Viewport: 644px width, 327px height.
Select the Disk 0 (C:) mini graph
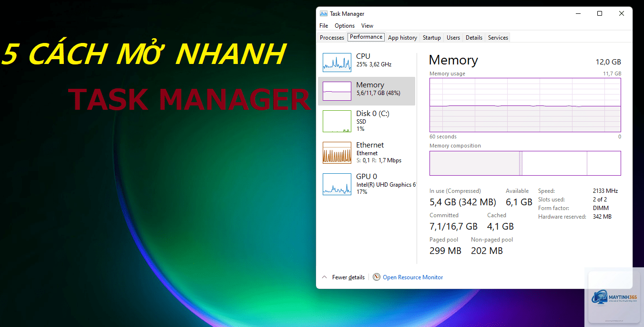pyautogui.click(x=337, y=121)
